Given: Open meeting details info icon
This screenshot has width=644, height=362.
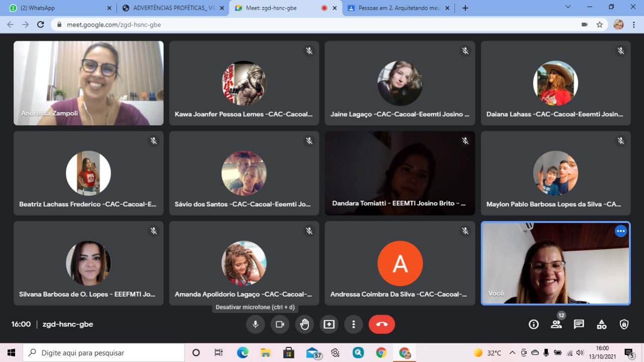Looking at the screenshot, I should [x=534, y=324].
